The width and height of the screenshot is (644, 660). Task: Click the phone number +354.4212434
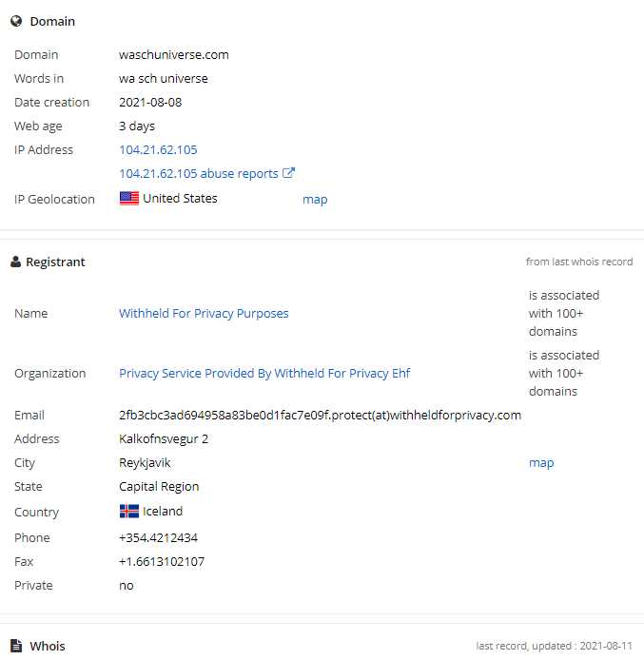(x=158, y=537)
